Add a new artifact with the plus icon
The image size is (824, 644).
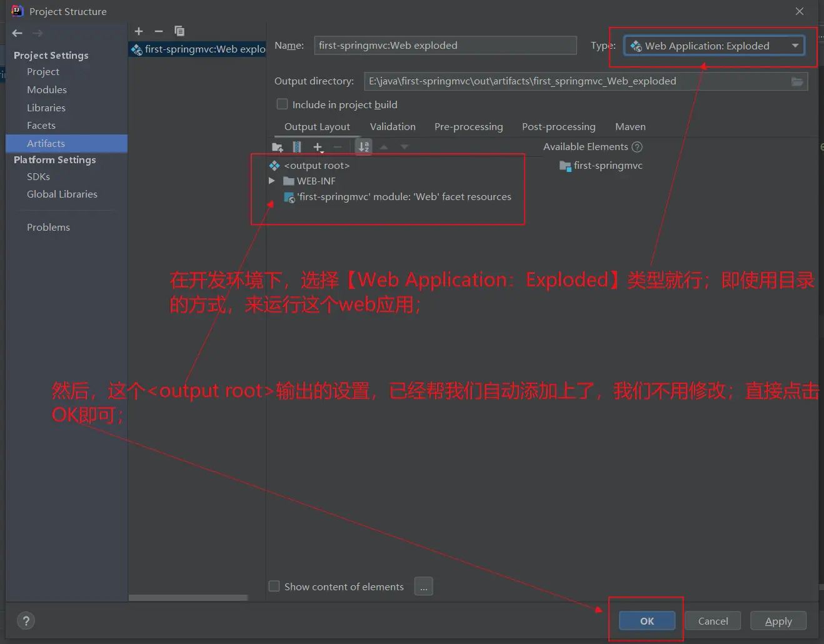(139, 31)
